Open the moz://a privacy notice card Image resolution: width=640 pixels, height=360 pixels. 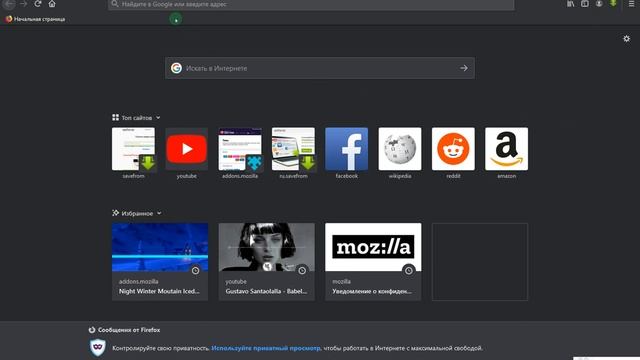pyautogui.click(x=373, y=262)
